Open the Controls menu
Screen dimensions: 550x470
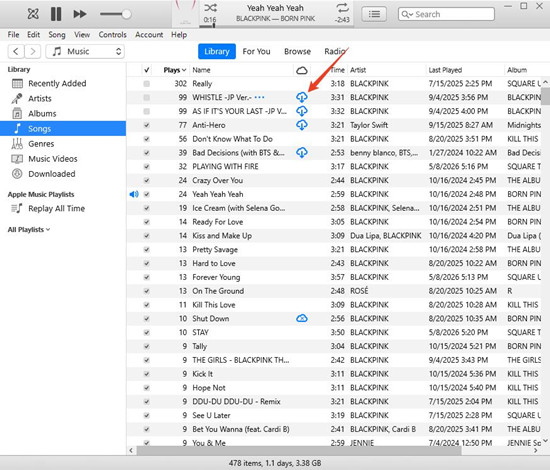click(x=112, y=35)
